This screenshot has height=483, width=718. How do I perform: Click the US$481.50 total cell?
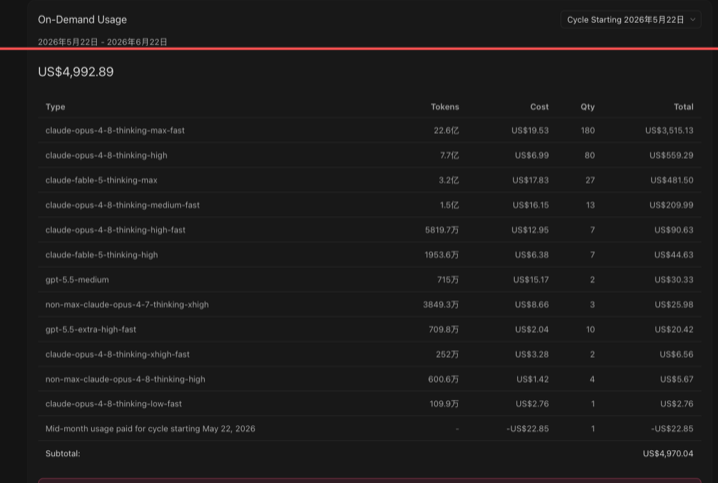(672, 180)
